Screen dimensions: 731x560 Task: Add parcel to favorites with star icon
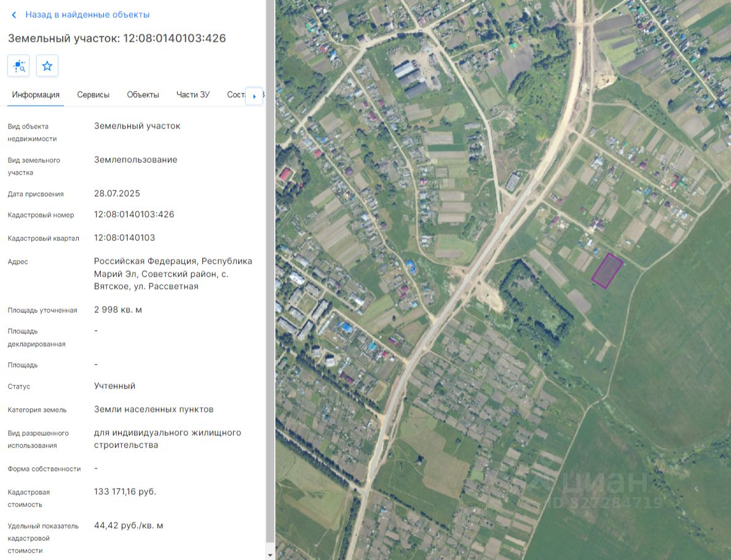coord(47,66)
